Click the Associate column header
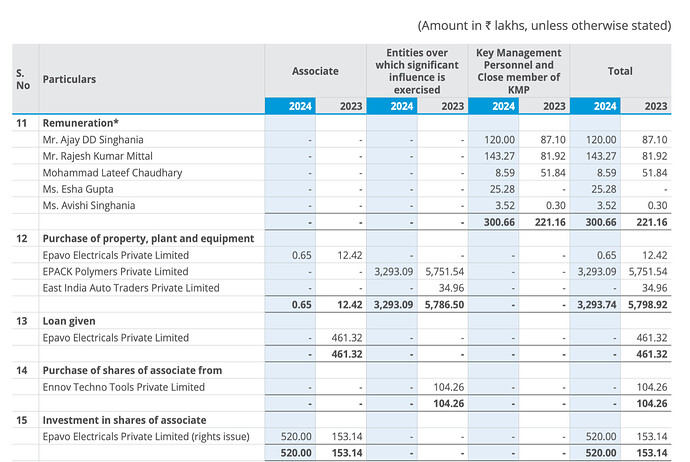This screenshot has width=690, height=462. tap(315, 71)
